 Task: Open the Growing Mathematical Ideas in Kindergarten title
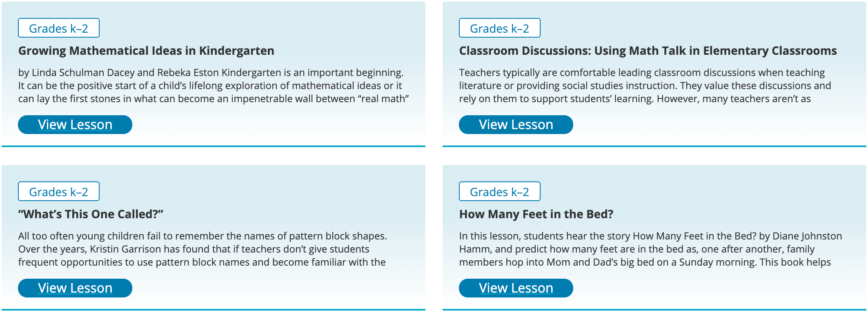tap(146, 51)
